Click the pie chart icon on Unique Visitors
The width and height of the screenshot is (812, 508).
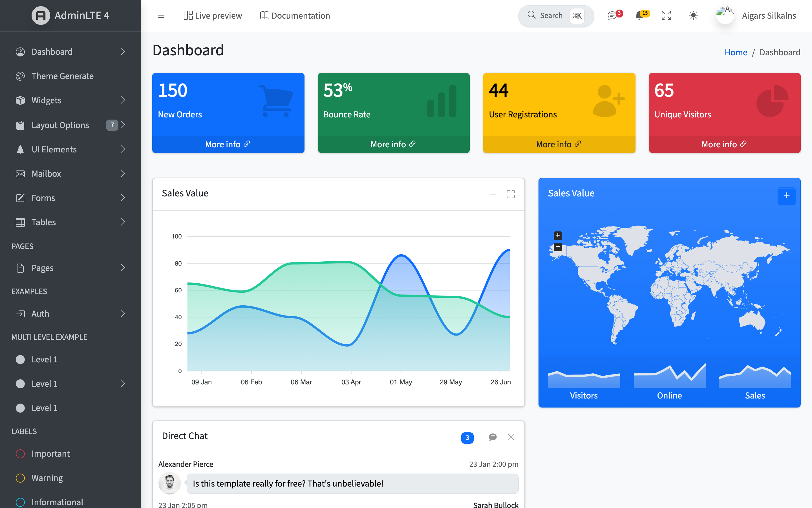(x=773, y=101)
